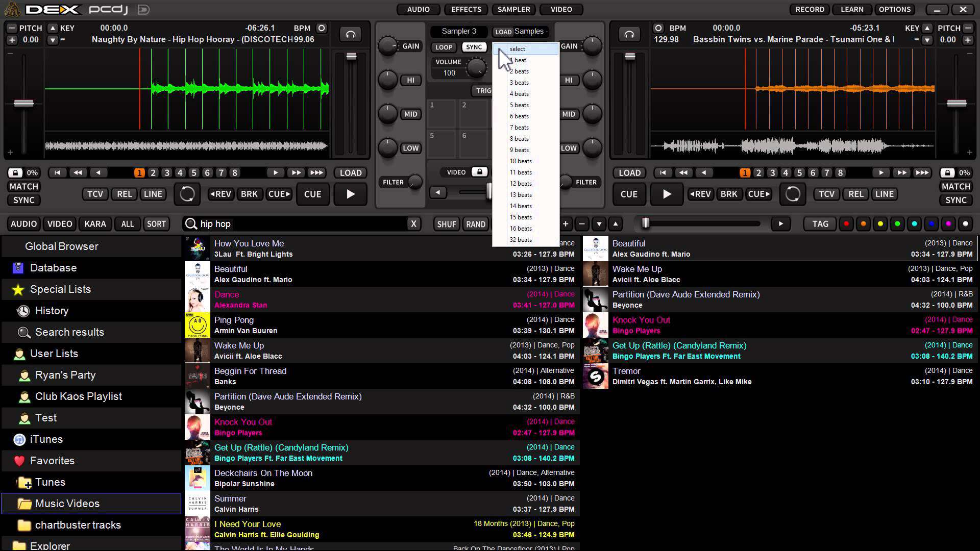
Task: Toggle right deck headphone cue
Action: (629, 35)
